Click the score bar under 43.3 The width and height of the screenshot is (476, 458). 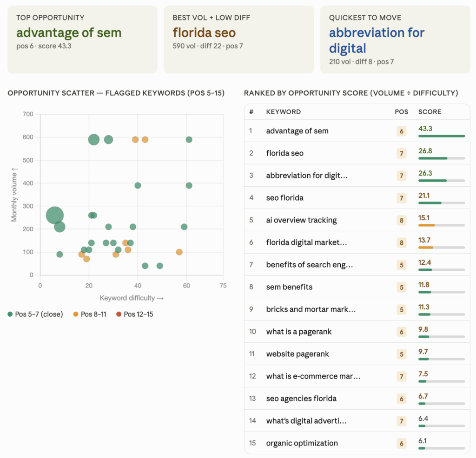point(442,136)
